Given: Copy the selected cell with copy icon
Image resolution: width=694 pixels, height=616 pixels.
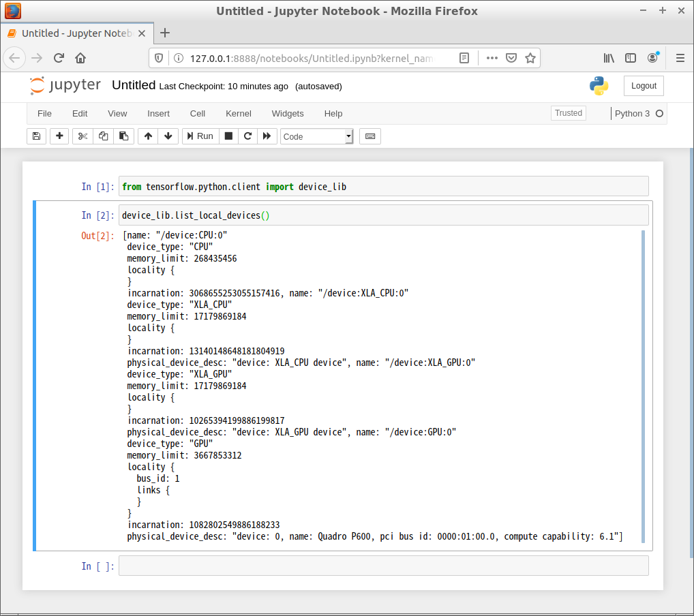Looking at the screenshot, I should pyautogui.click(x=103, y=136).
